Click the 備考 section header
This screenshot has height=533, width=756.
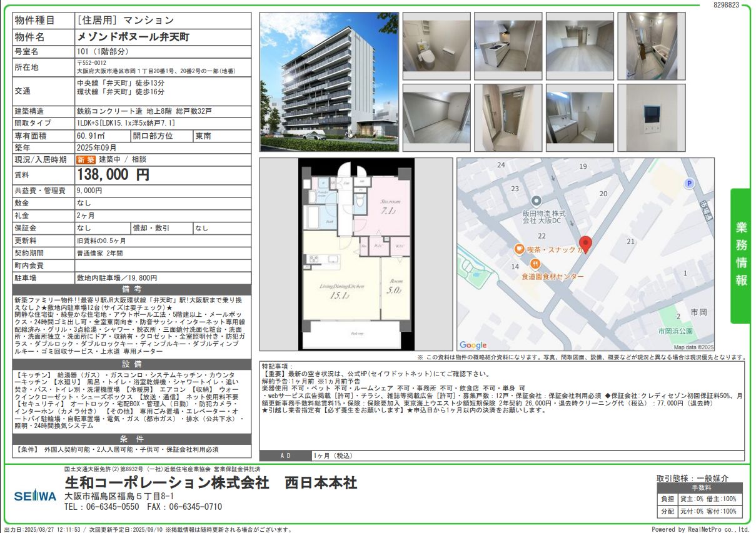pos(132,290)
